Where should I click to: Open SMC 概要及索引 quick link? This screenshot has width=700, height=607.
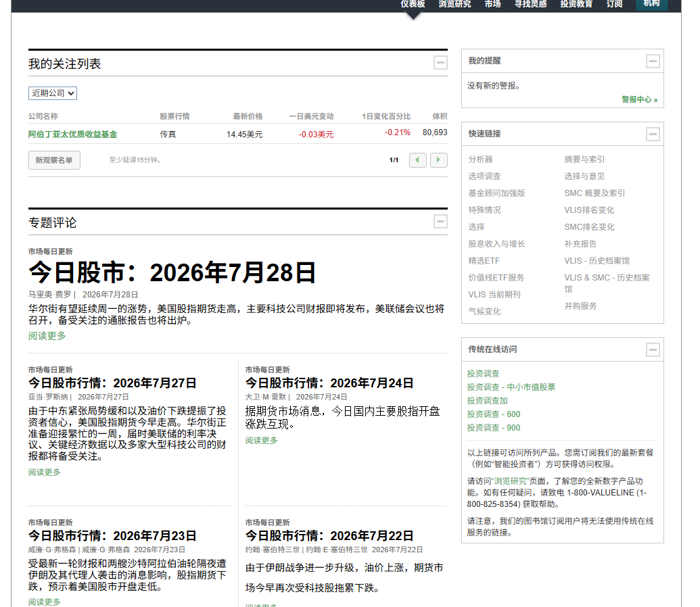click(x=594, y=193)
